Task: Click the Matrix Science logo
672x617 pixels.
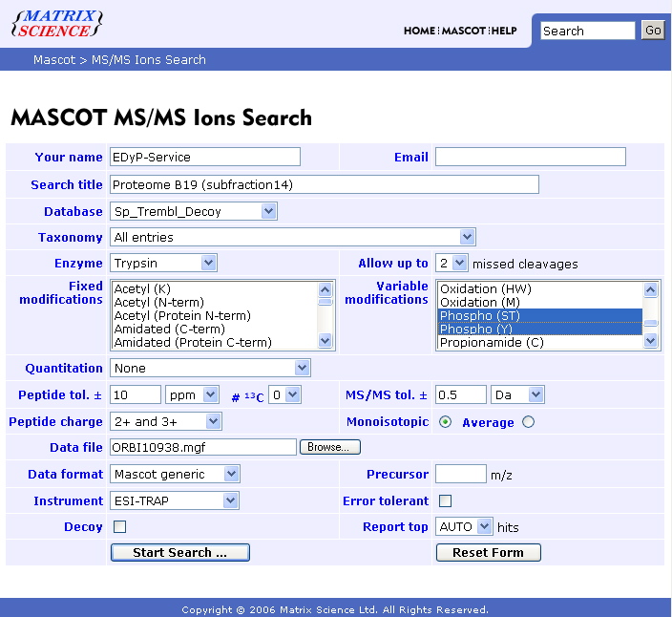Action: [56, 24]
